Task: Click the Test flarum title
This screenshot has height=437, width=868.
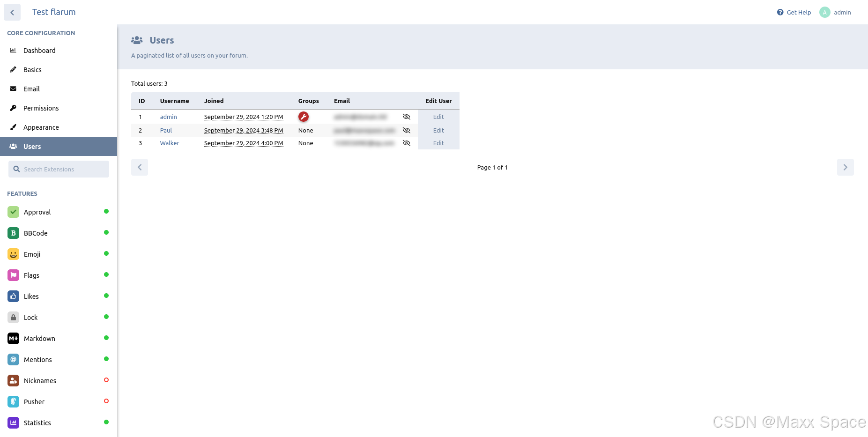Action: pos(54,12)
